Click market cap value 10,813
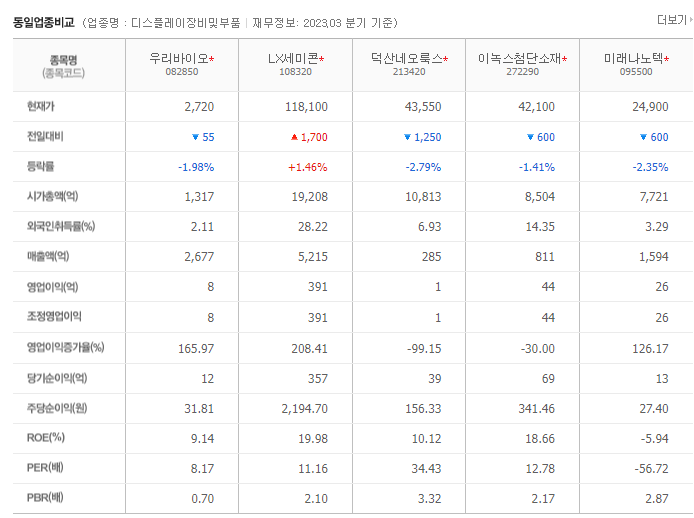Image resolution: width=694 pixels, height=518 pixels. pyautogui.click(x=423, y=197)
